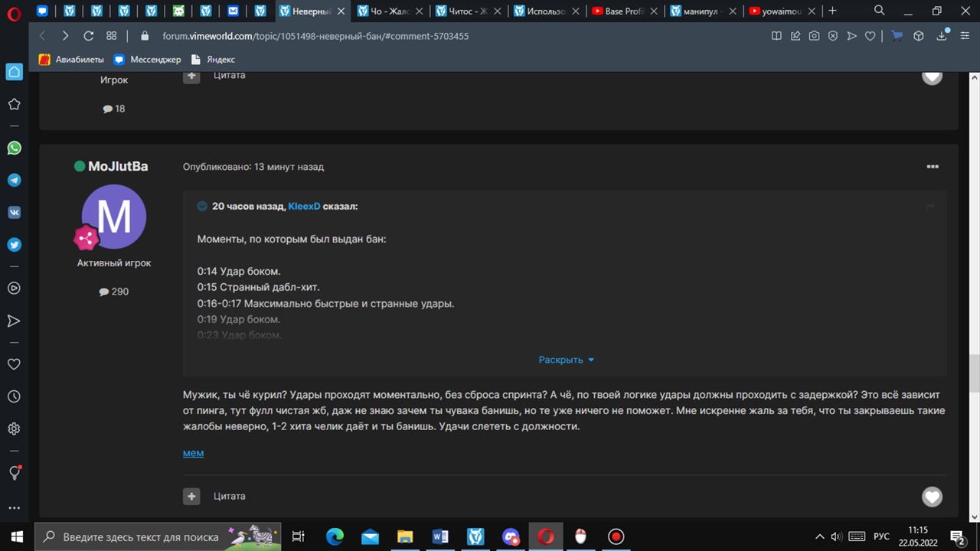The width and height of the screenshot is (980, 551).
Task: Open the Авиабилеты bookmark
Action: tap(71, 59)
